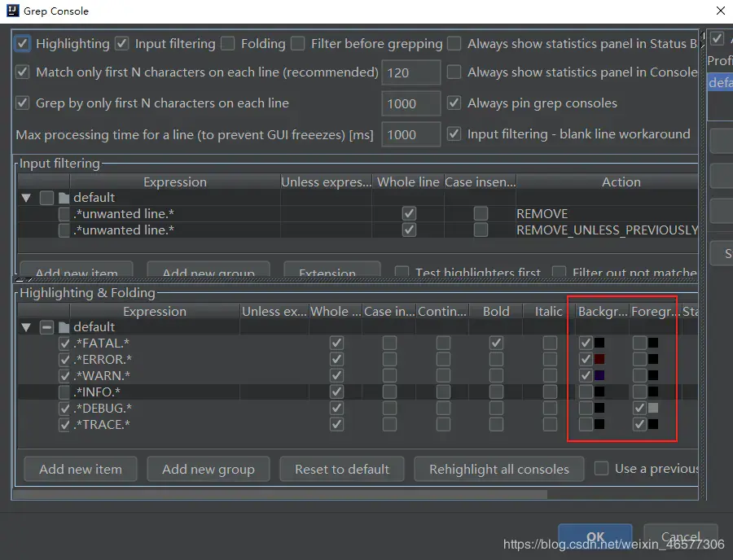
Task: Enable Filter before grepping checkbox
Action: [298, 43]
